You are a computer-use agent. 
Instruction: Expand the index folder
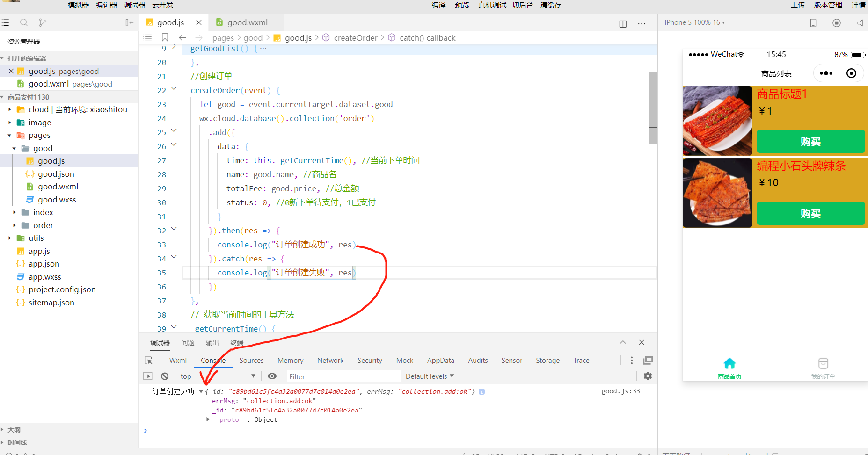[14, 212]
